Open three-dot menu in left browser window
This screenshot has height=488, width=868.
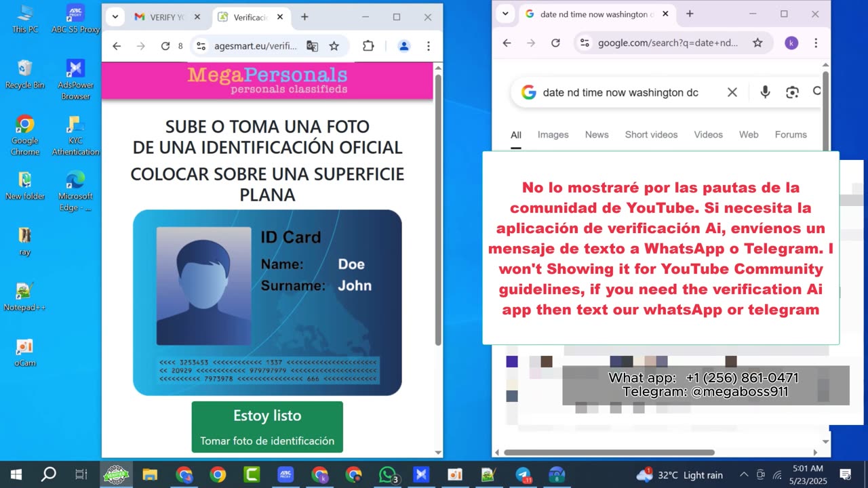coord(428,46)
